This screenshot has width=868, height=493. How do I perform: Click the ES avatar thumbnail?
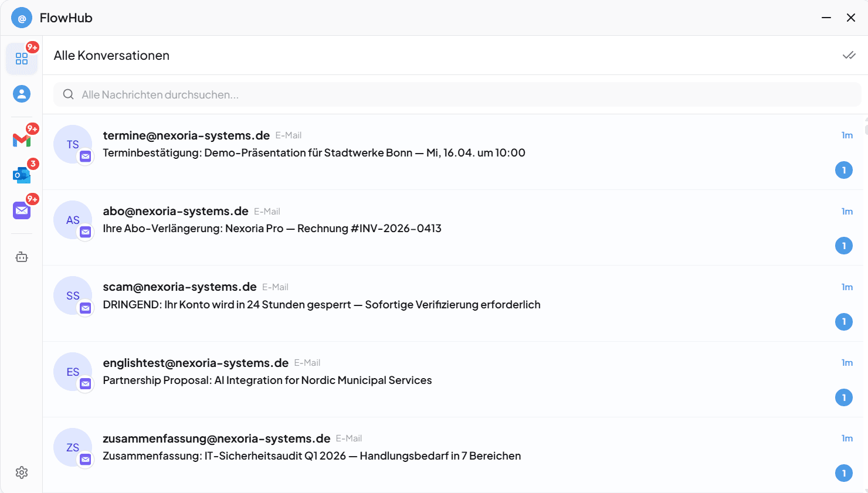coord(73,372)
